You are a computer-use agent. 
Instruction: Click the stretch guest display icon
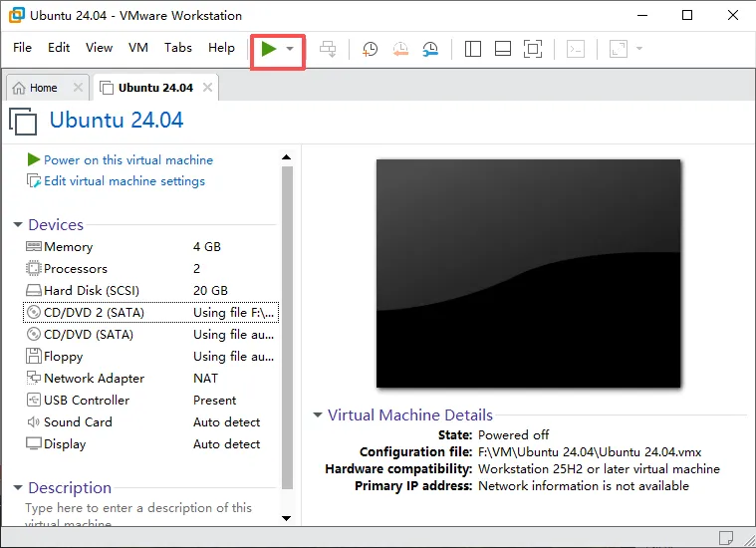pyautogui.click(x=619, y=49)
